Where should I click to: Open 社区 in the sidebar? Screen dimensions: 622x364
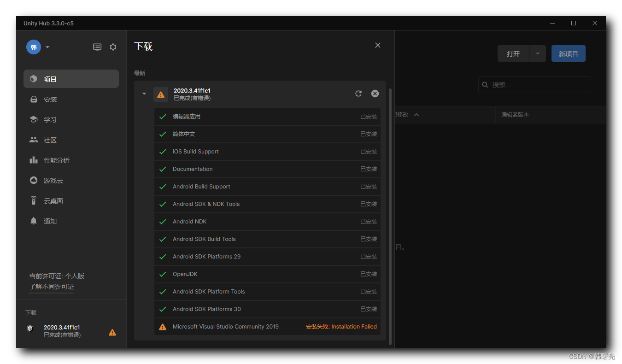(x=71, y=140)
